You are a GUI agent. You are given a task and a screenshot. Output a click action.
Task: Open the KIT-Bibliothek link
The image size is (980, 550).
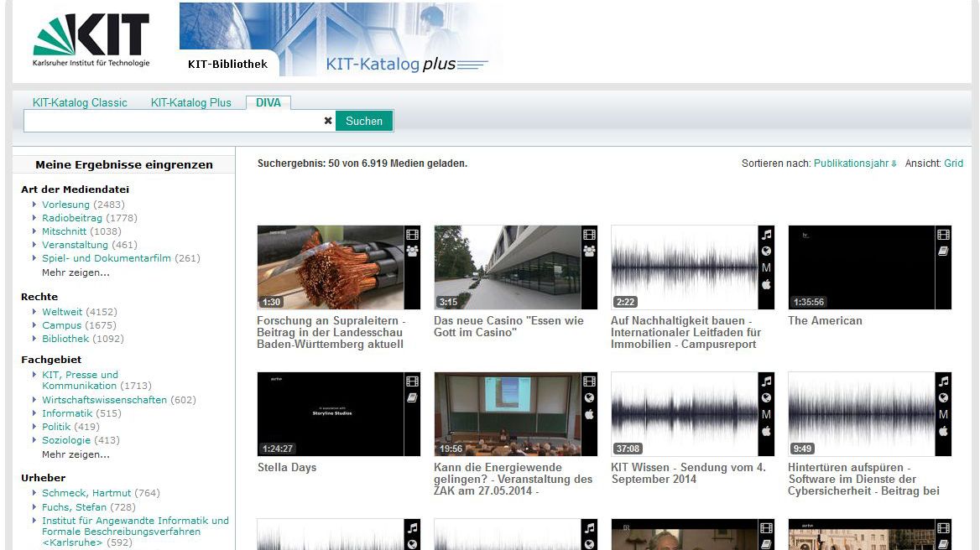(227, 64)
